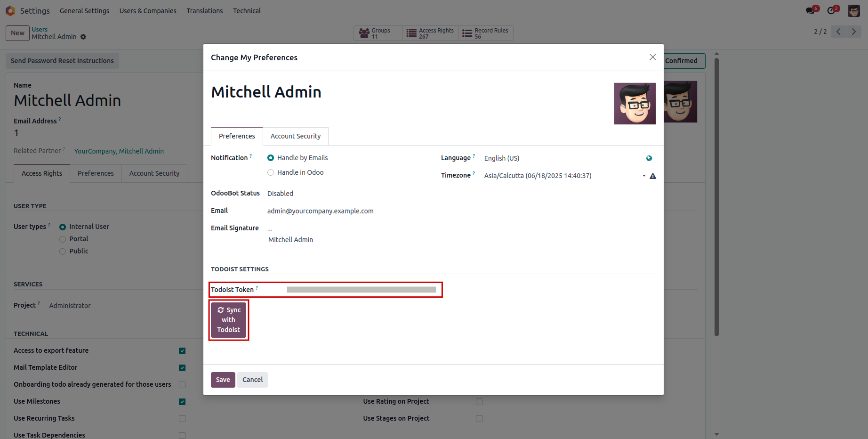Click the Confirmed status button
The height and width of the screenshot is (439, 868).
682,61
